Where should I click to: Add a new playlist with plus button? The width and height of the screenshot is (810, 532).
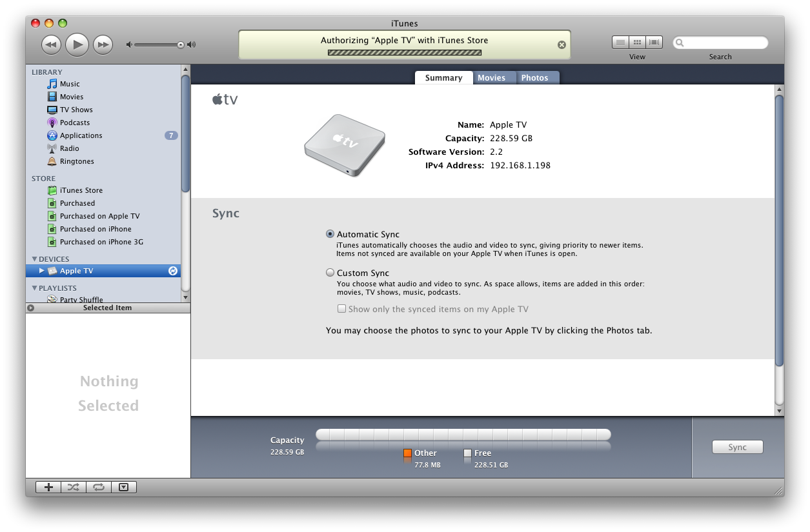[x=48, y=488]
